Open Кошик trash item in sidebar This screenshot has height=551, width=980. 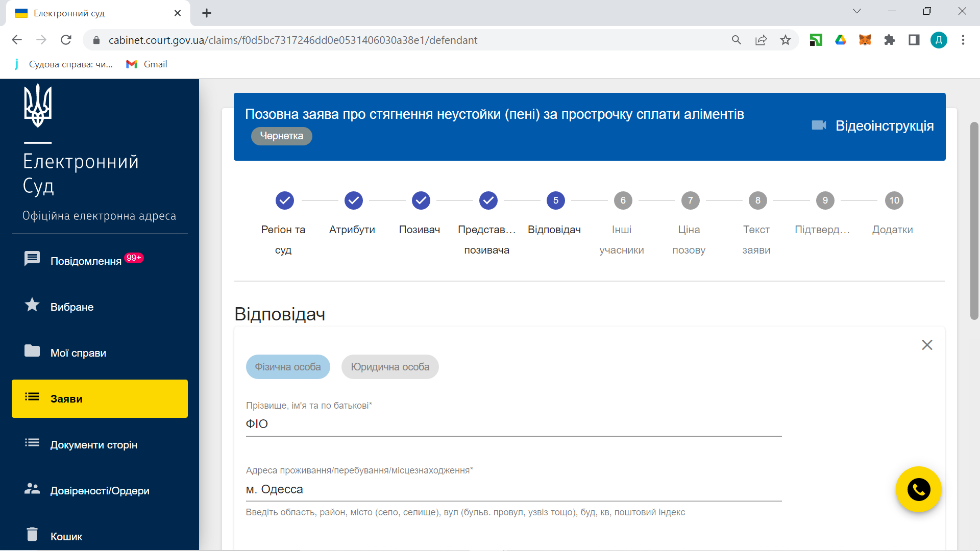pos(66,536)
